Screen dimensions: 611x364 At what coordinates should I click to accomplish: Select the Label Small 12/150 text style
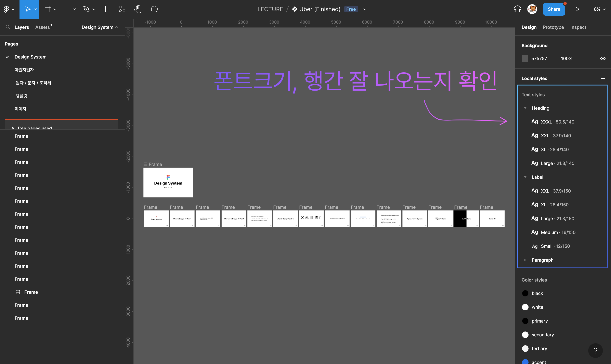pyautogui.click(x=551, y=246)
